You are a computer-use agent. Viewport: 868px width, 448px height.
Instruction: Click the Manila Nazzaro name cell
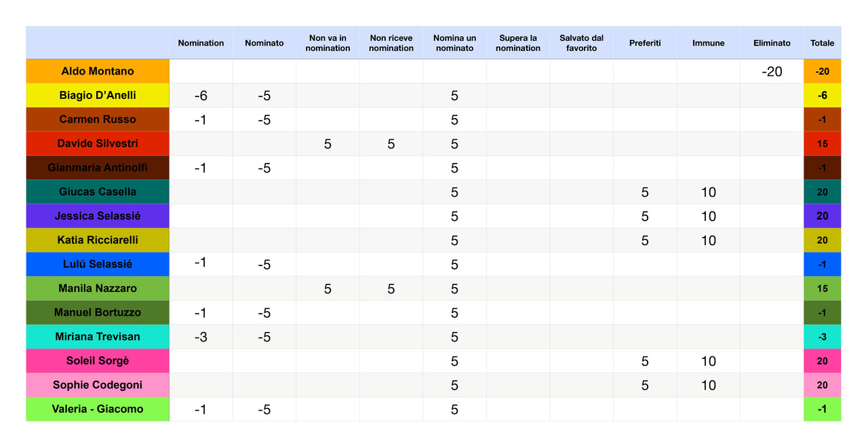(98, 288)
